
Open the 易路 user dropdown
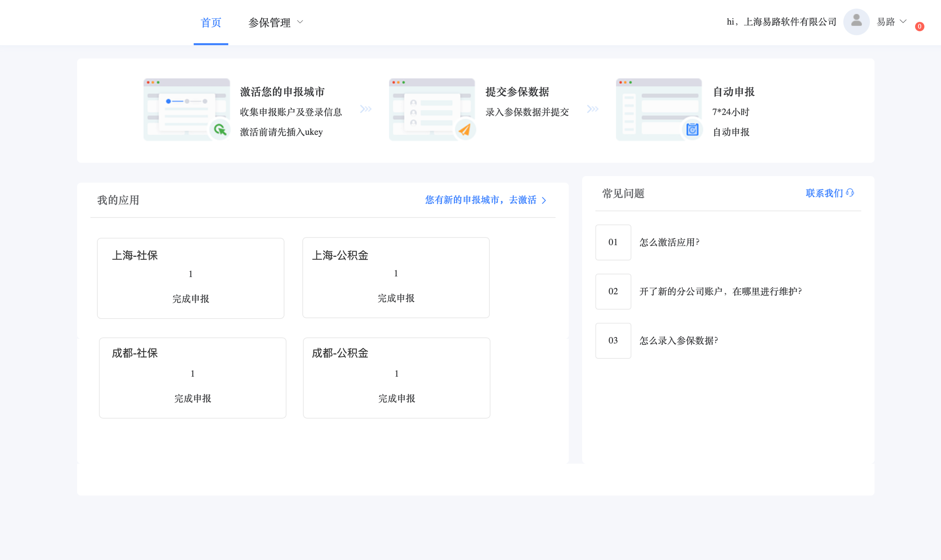pos(891,22)
